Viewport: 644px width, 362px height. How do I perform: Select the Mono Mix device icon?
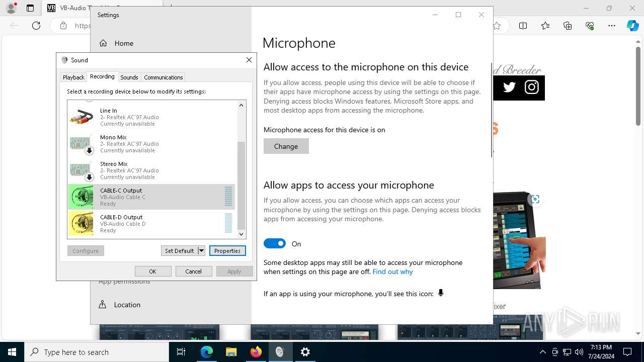pyautogui.click(x=81, y=144)
